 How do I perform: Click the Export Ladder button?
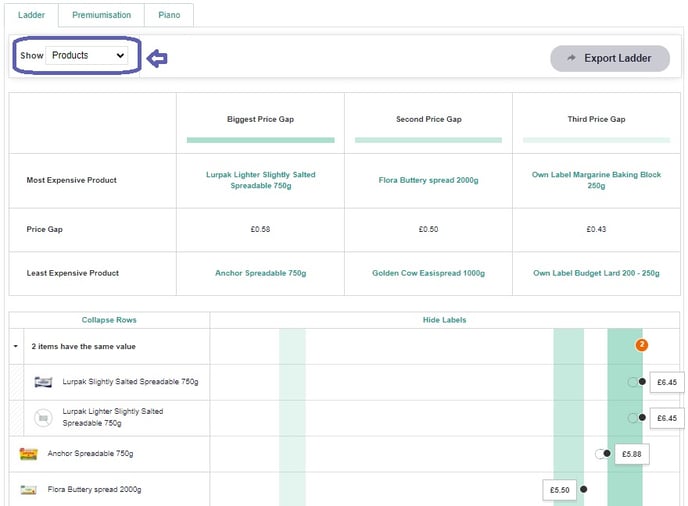click(609, 58)
